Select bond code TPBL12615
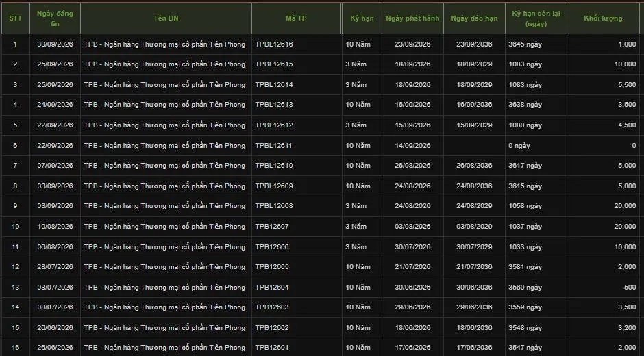 [x=274, y=64]
